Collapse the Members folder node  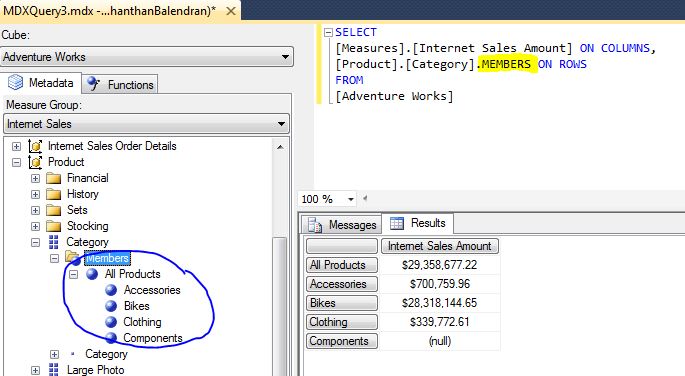pyautogui.click(x=54, y=259)
